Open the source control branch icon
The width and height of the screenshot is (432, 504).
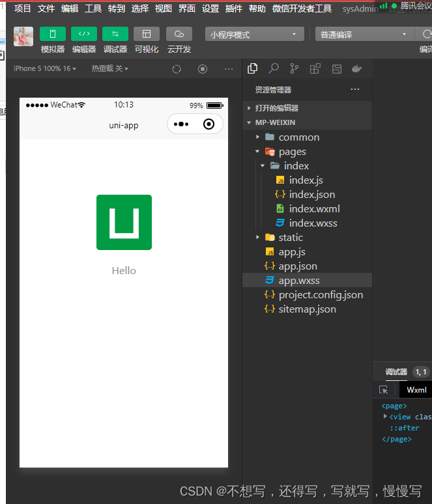[x=294, y=68]
